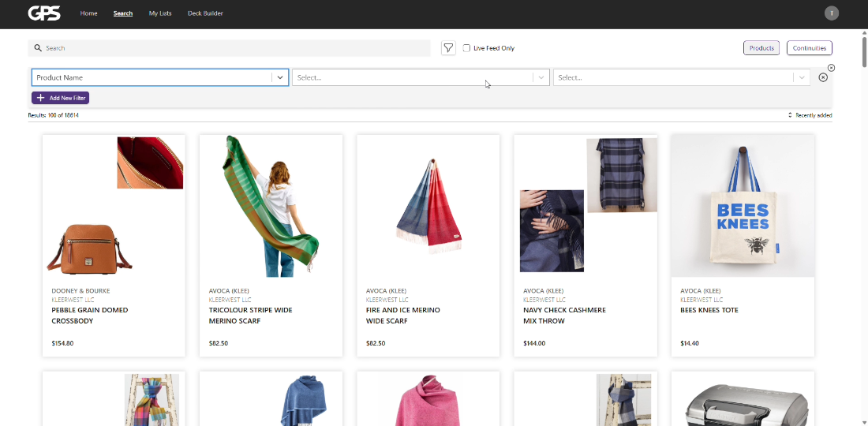Open the Tricolour Stripe Wide Merino Scarf image

click(x=271, y=206)
